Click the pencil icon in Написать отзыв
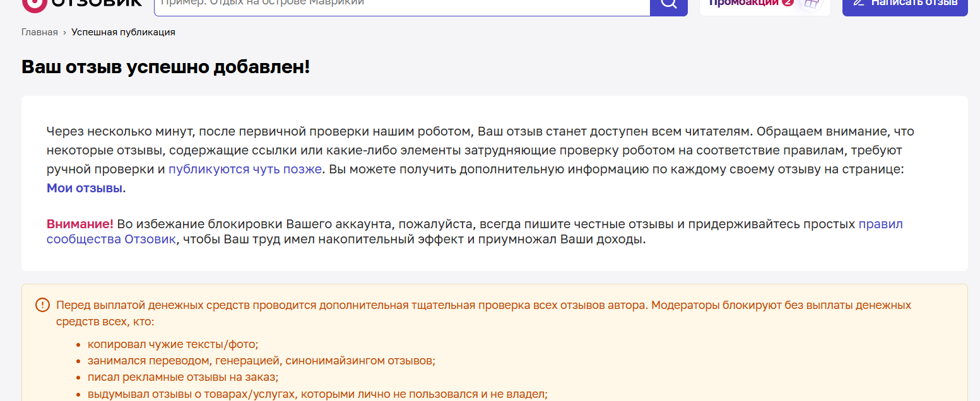Screen dimensions: 980x401 (858, 3)
